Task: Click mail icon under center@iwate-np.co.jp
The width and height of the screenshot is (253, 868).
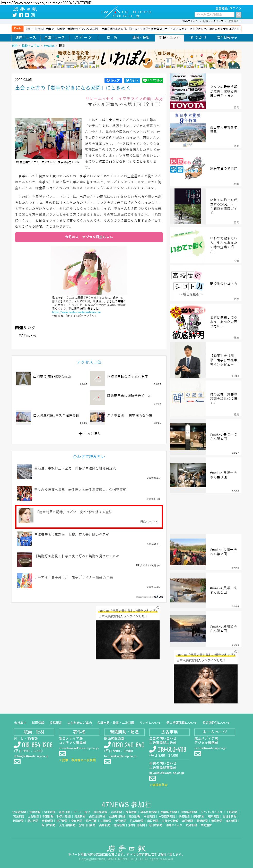Action: pyautogui.click(x=197, y=754)
